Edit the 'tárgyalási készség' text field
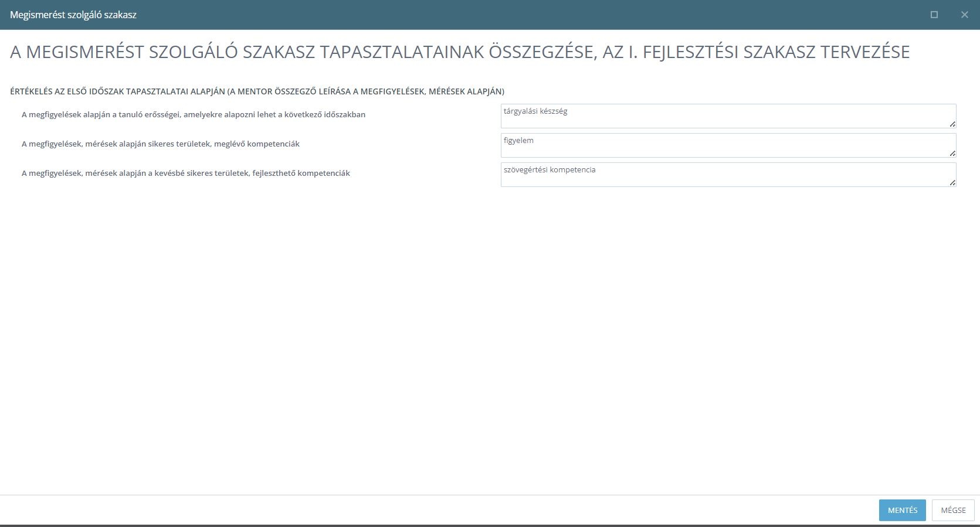This screenshot has height=527, width=980. (728, 116)
